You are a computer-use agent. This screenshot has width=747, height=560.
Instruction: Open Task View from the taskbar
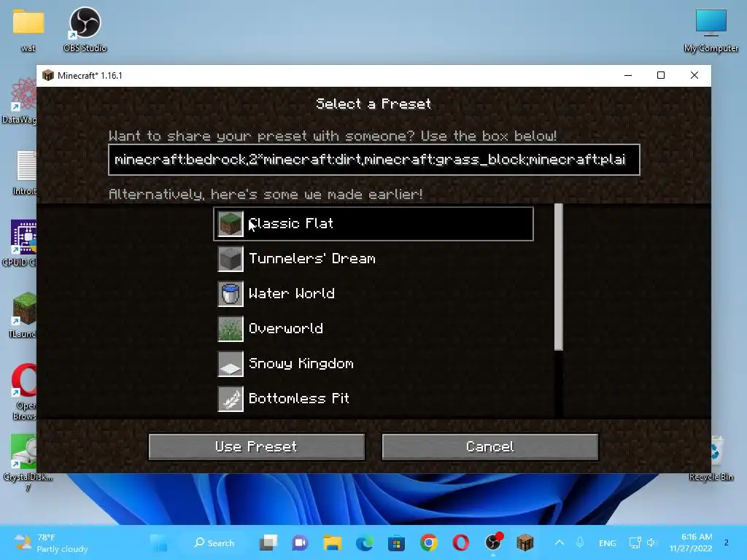point(268,542)
